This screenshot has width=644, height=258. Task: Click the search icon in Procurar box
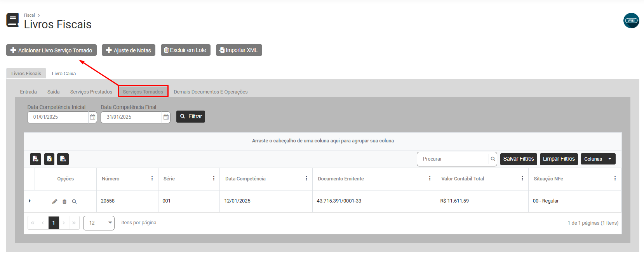click(493, 159)
